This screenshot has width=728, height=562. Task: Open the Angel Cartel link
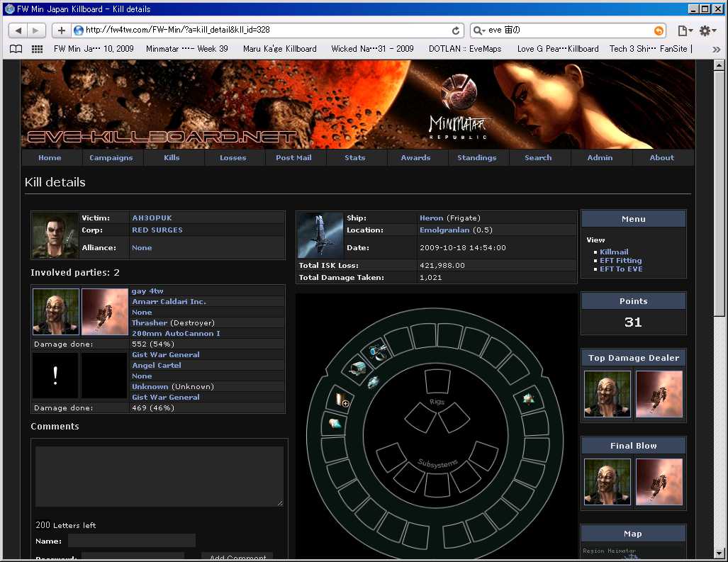tap(157, 366)
